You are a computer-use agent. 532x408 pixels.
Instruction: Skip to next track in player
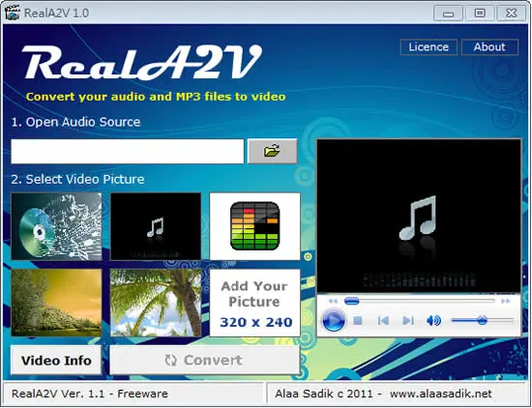408,320
